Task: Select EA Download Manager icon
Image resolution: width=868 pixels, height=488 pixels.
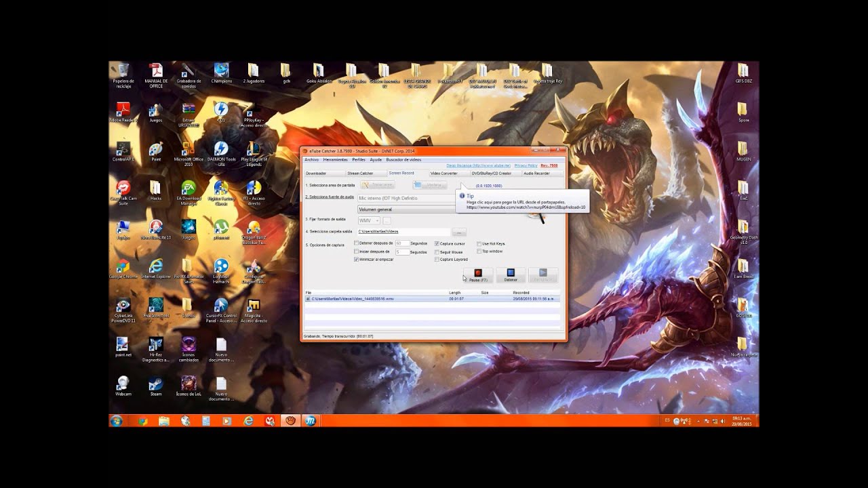Action: [x=189, y=192]
